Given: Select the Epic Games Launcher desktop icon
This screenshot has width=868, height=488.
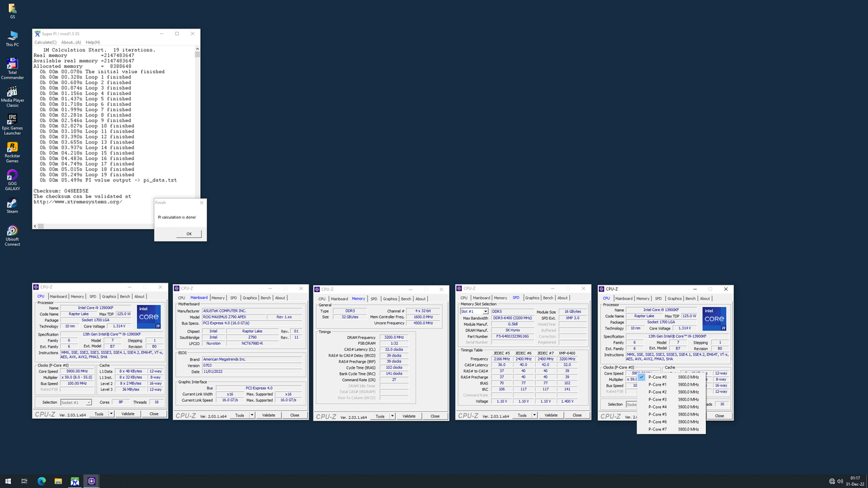Looking at the screenshot, I should pos(12,125).
